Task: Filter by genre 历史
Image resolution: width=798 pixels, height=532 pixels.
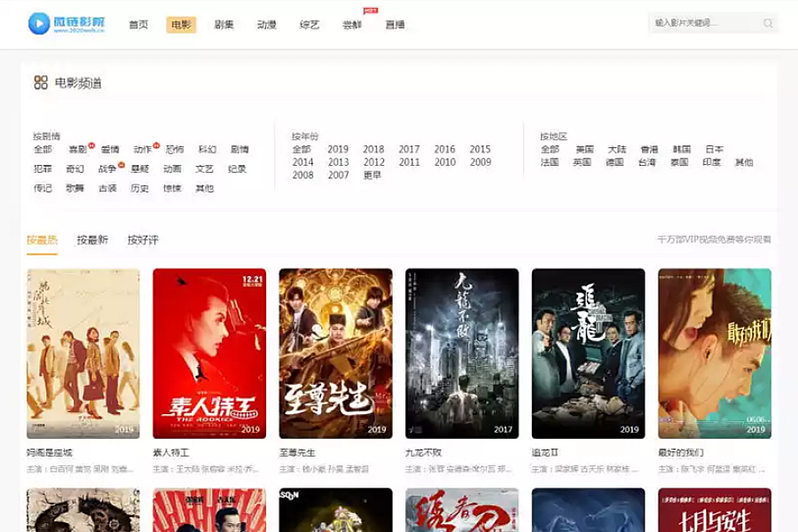Action: pyautogui.click(x=139, y=188)
